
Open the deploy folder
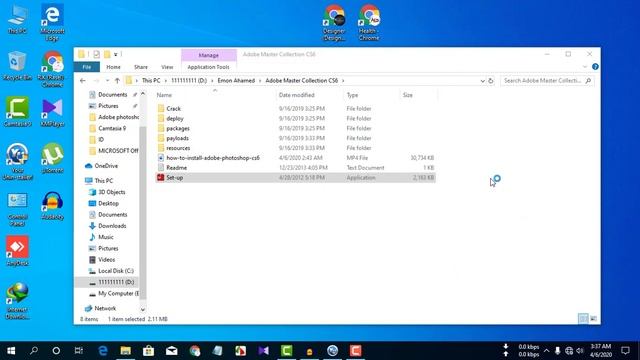pyautogui.click(x=175, y=118)
